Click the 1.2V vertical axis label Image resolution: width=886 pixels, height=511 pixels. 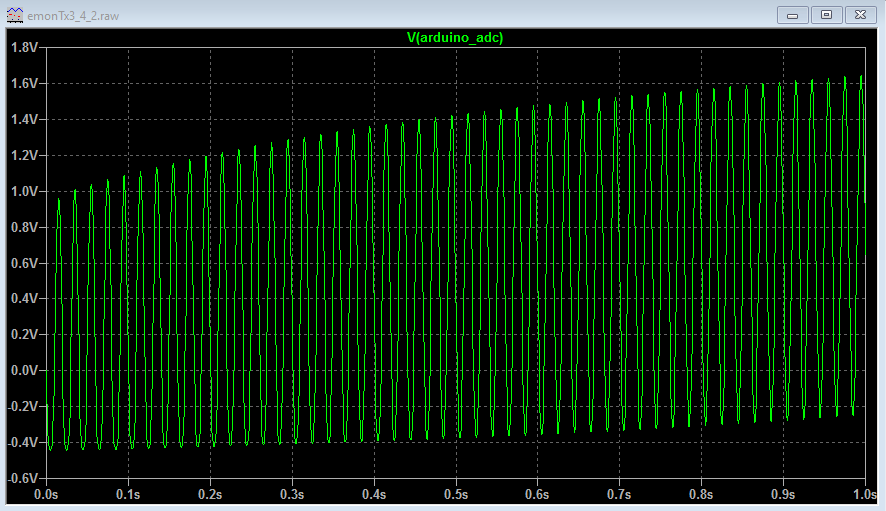(24, 155)
